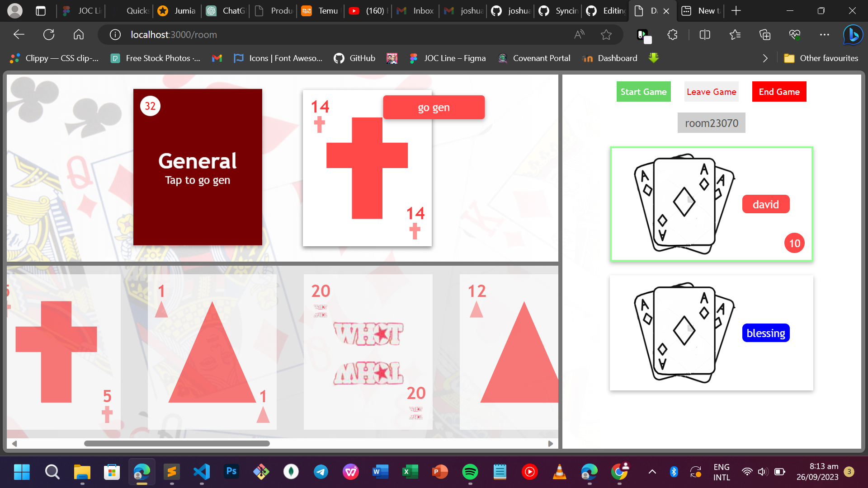Play the 20 Whot card
The image size is (868, 488).
pos(368,352)
